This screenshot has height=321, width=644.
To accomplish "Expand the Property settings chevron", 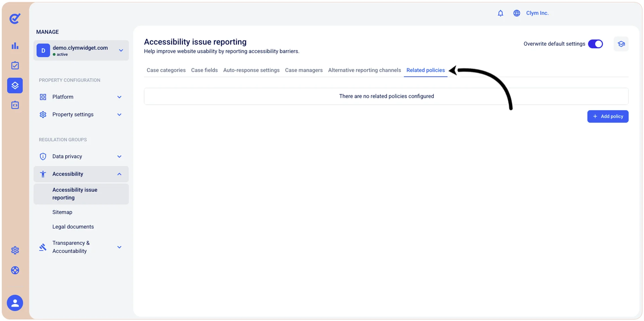I will tap(119, 115).
